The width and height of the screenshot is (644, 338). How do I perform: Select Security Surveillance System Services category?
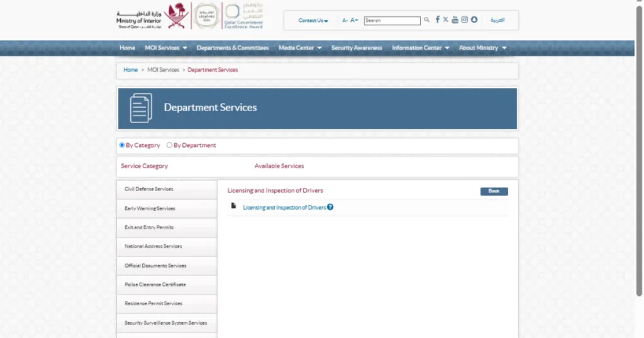pos(167,323)
